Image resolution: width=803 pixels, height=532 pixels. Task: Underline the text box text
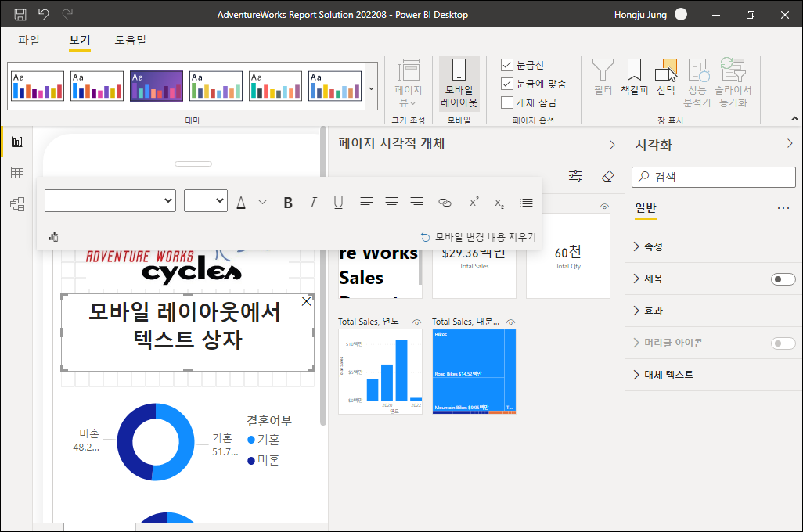tap(338, 203)
